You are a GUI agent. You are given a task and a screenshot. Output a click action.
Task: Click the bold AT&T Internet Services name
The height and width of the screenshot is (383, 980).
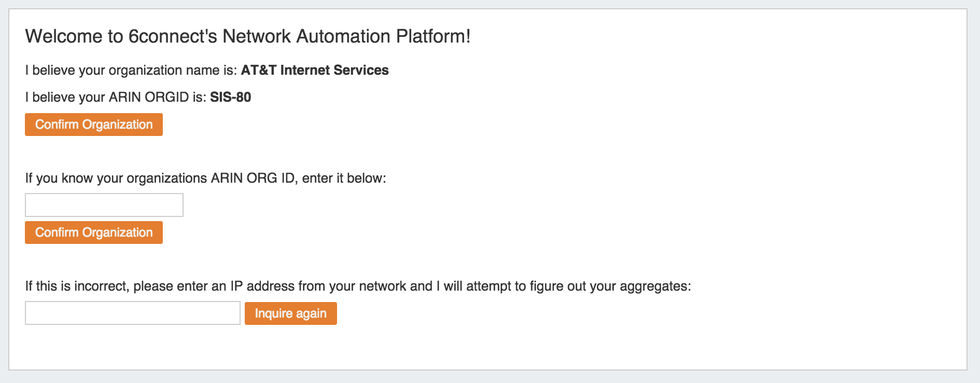315,70
